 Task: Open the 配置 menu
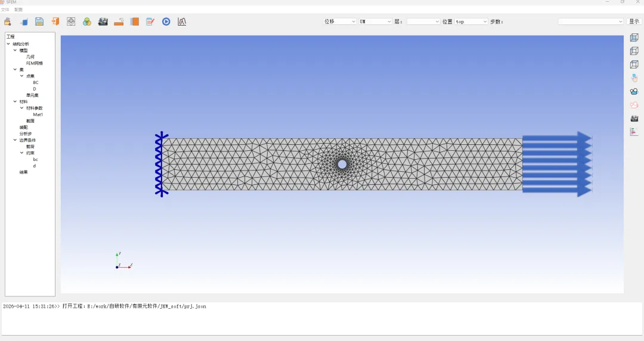click(18, 10)
